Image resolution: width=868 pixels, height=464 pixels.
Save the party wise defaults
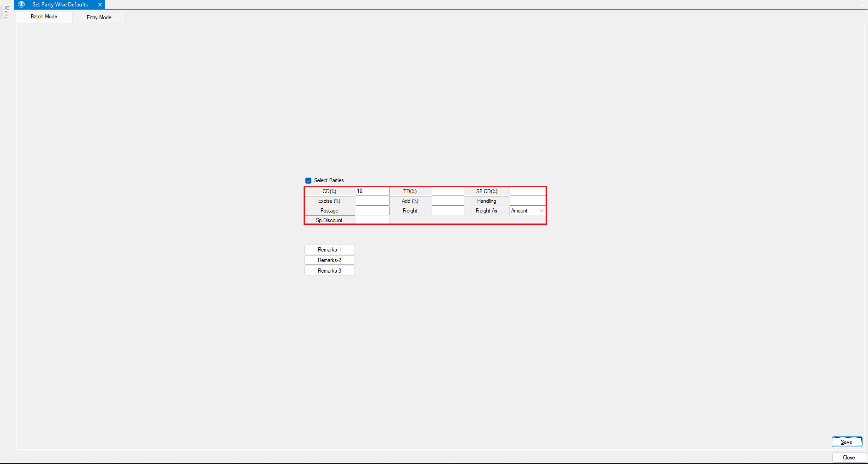pyautogui.click(x=846, y=442)
